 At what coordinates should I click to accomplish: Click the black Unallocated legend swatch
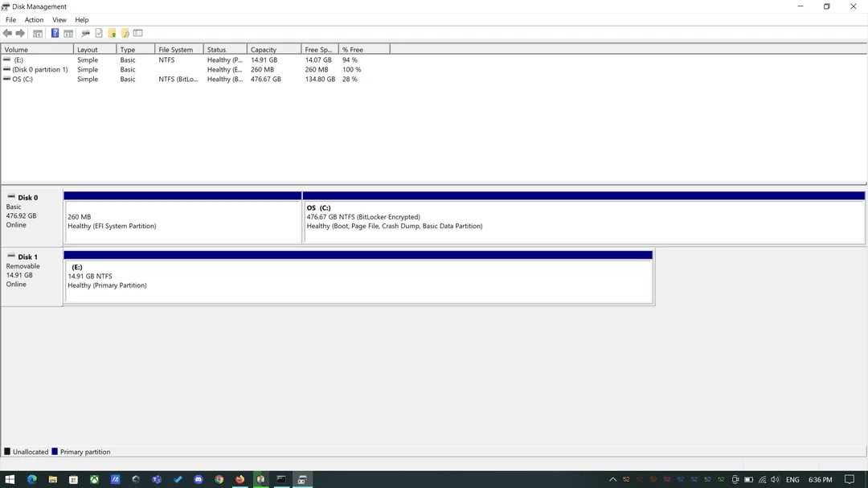[7, 452]
